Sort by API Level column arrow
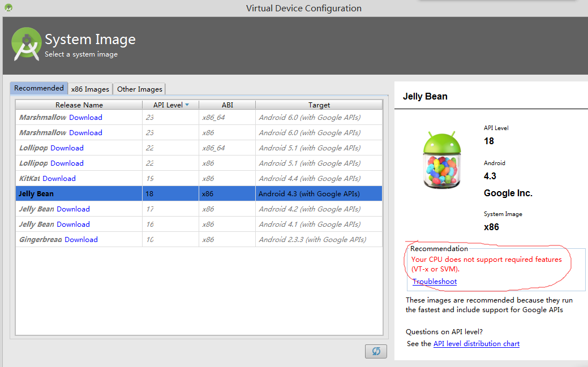 coord(187,105)
